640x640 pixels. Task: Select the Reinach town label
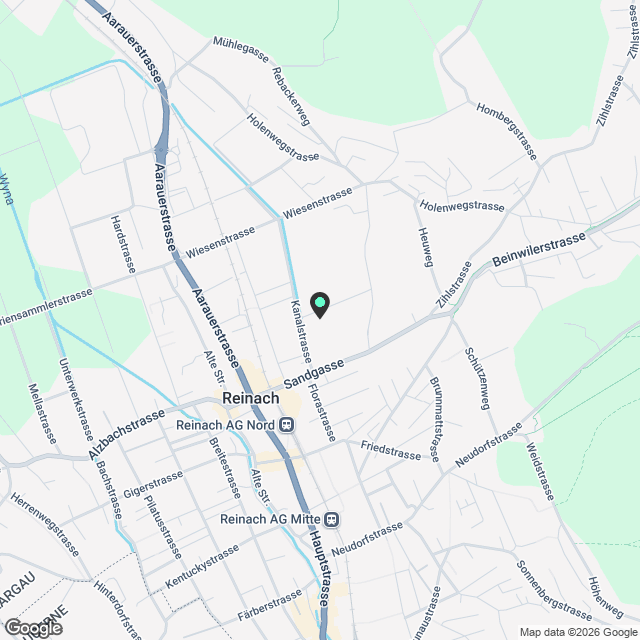251,398
